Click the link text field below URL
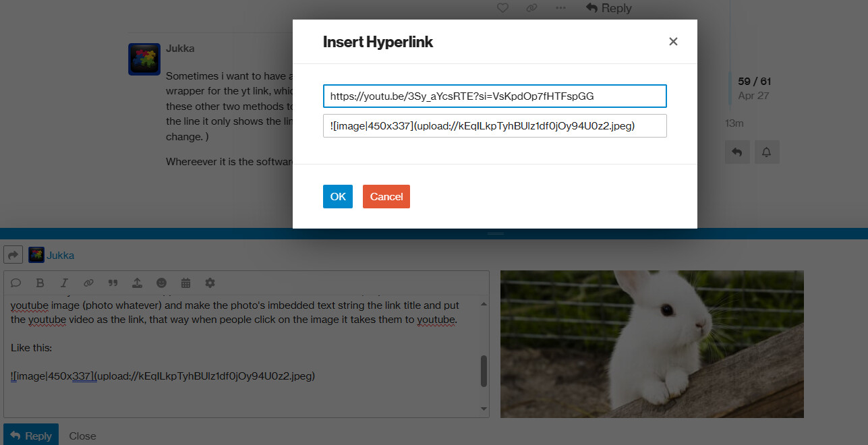The height and width of the screenshot is (445, 868). click(494, 126)
